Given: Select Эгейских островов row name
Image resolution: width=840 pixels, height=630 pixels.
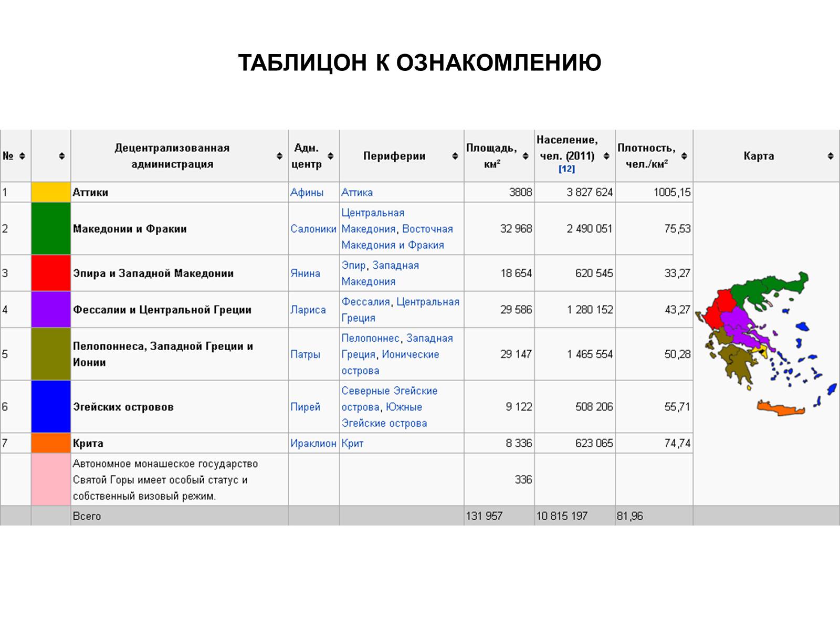Looking at the screenshot, I should pyautogui.click(x=123, y=407).
